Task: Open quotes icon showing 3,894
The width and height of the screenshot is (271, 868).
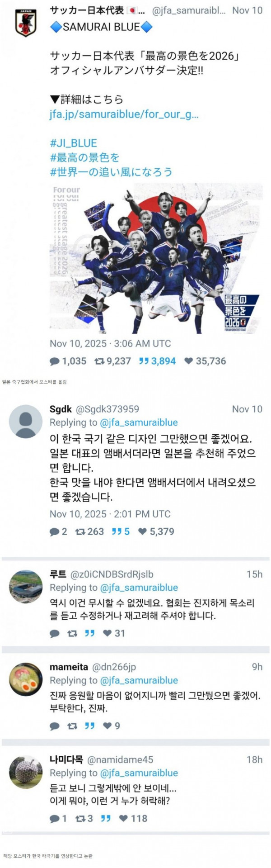Action: pyautogui.click(x=144, y=361)
